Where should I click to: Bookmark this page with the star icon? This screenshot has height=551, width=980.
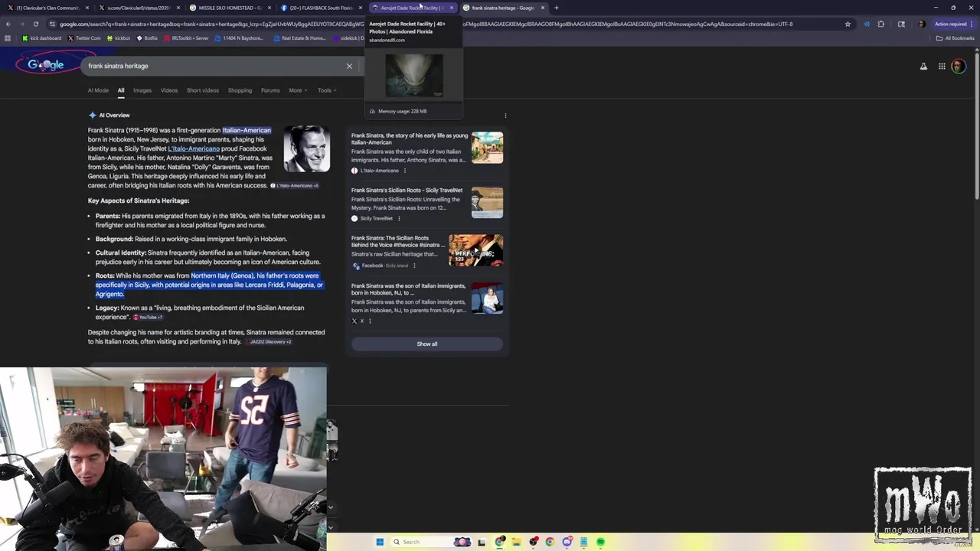tap(848, 24)
